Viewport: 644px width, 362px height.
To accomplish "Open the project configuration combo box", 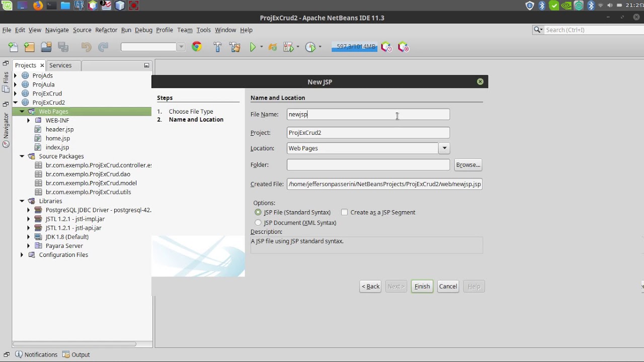I will coord(153,47).
